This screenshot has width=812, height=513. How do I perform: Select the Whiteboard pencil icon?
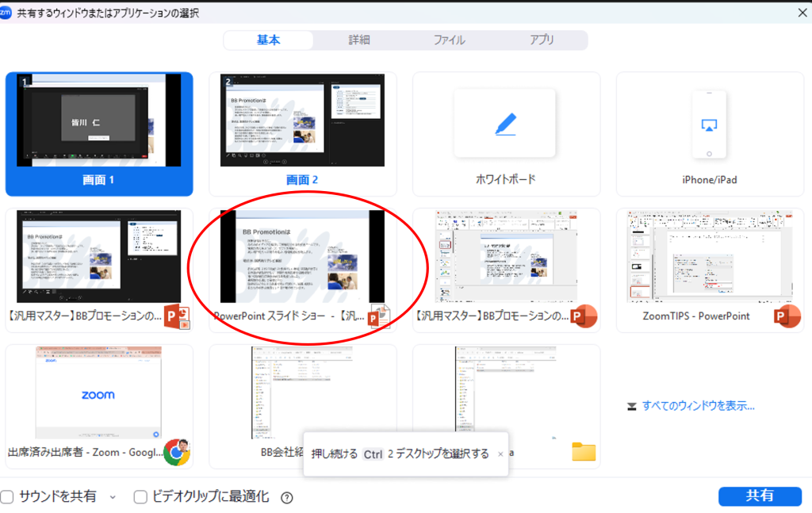[505, 124]
